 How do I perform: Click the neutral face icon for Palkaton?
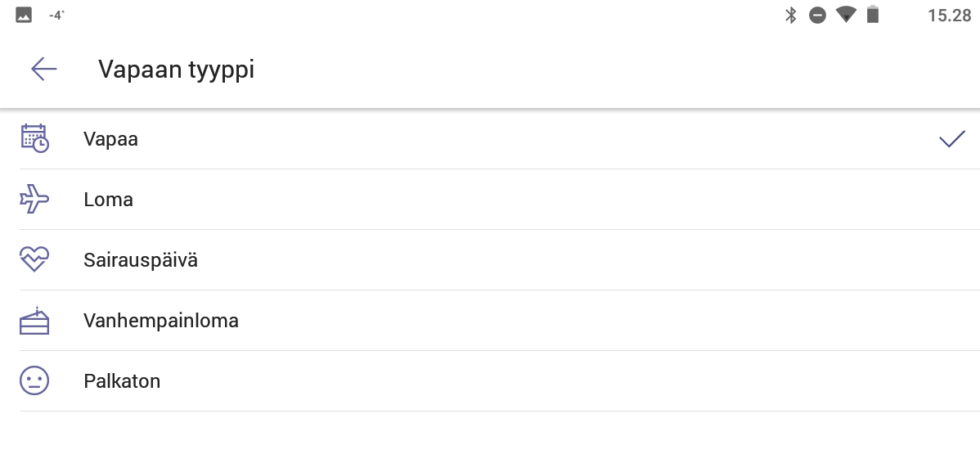pyautogui.click(x=34, y=381)
